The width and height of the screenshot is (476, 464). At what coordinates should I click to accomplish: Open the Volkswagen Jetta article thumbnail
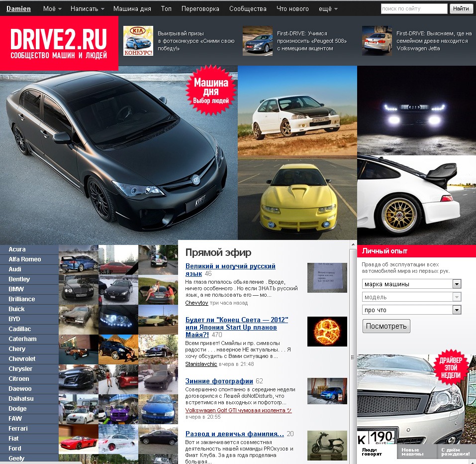pos(377,41)
